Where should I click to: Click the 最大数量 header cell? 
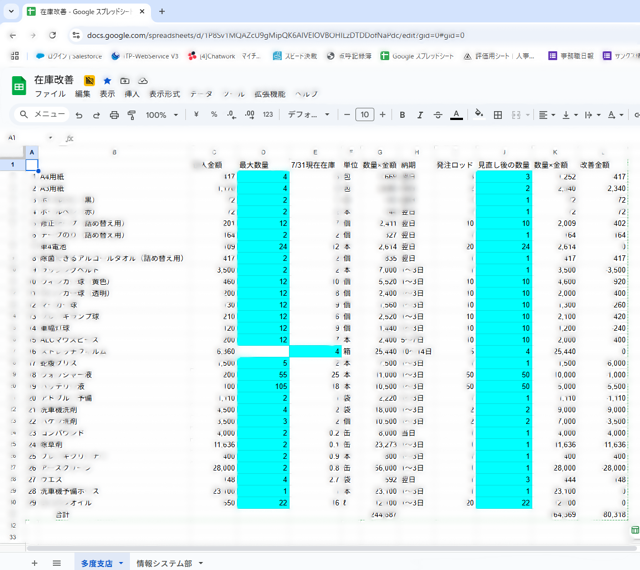pos(263,165)
